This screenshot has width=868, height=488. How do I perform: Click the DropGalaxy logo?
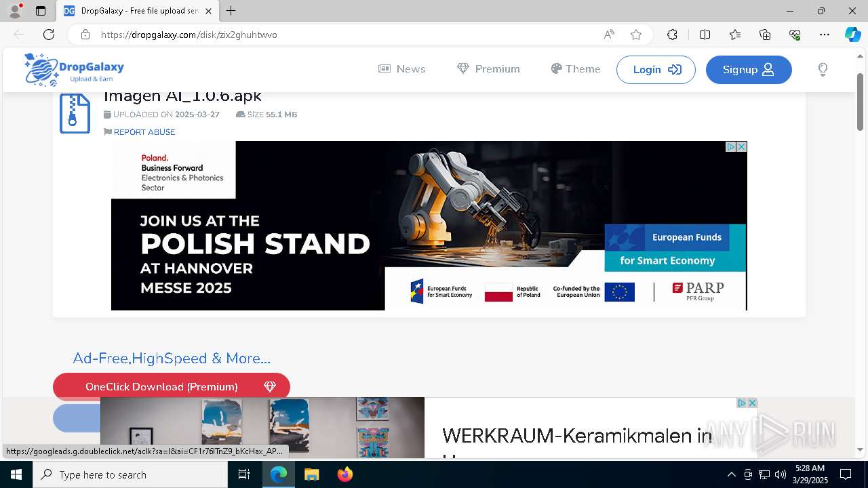coord(74,69)
